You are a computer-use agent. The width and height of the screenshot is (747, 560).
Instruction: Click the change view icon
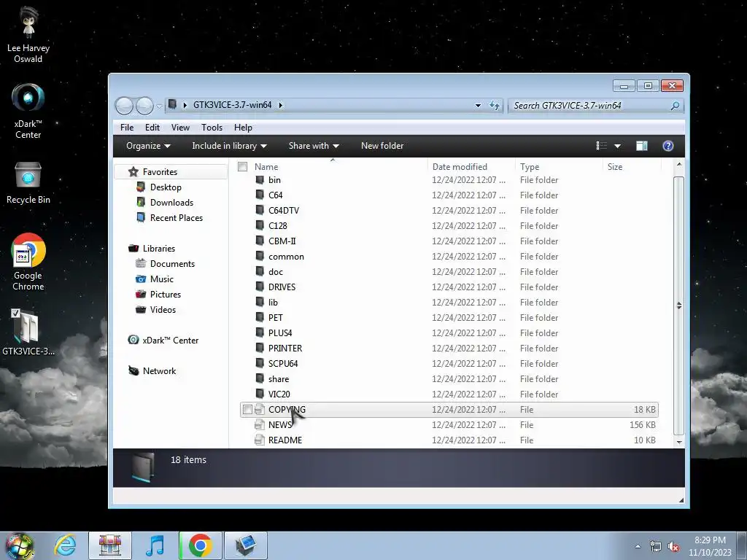[602, 146]
